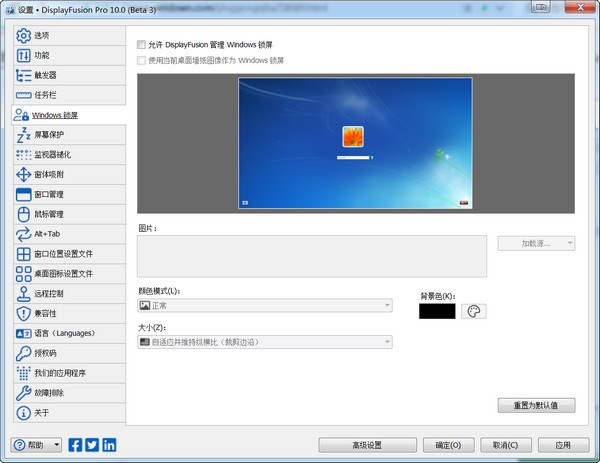
Task: Open the 大小 dropdown for image sizing
Action: tap(265, 342)
